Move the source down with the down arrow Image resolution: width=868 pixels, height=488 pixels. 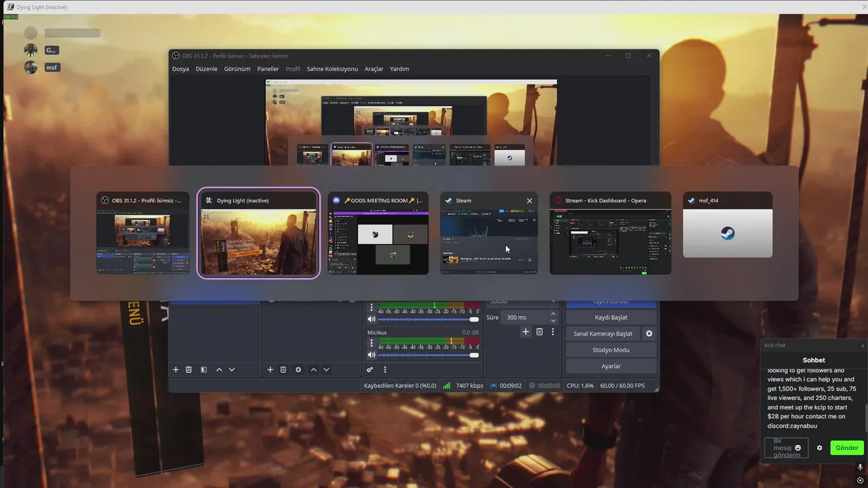(x=326, y=369)
